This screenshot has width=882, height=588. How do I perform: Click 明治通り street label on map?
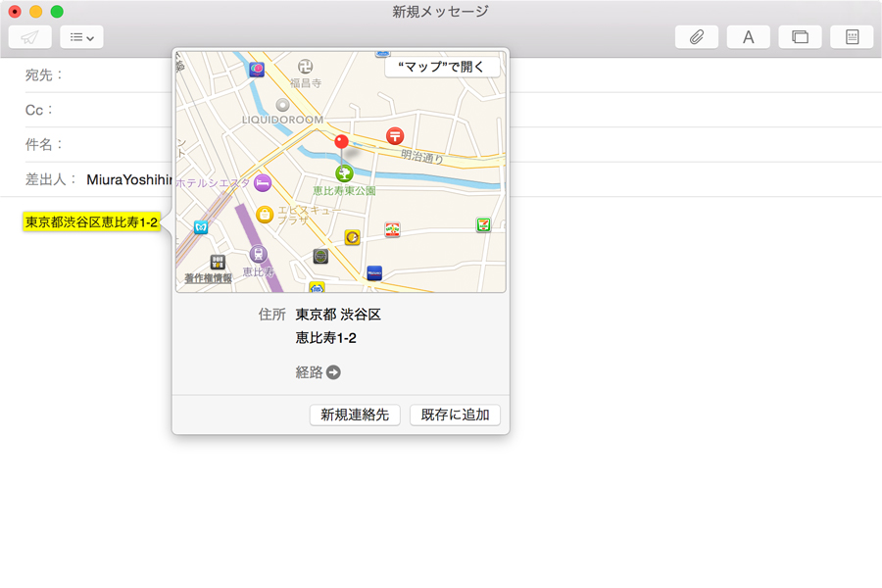(x=421, y=156)
